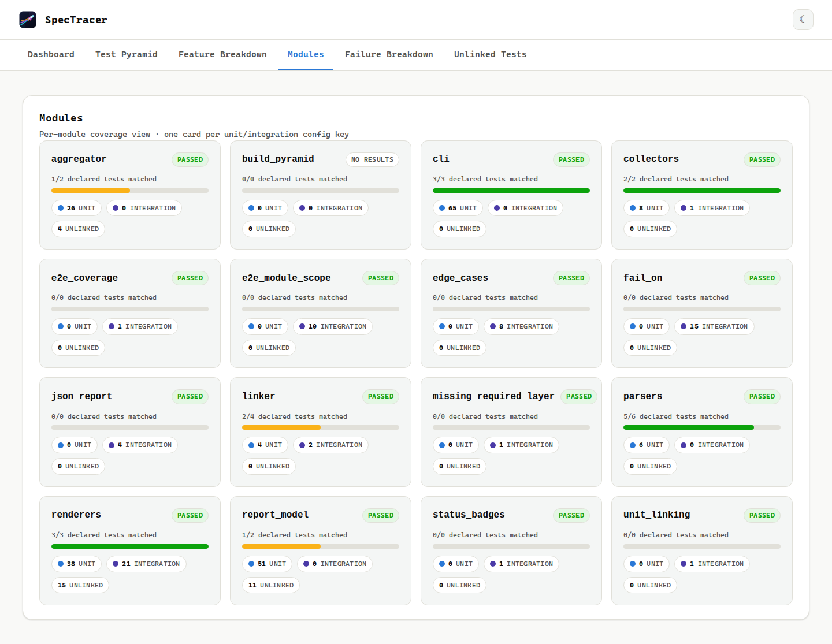Click the SpecTracer app title
832x644 pixels.
point(76,20)
